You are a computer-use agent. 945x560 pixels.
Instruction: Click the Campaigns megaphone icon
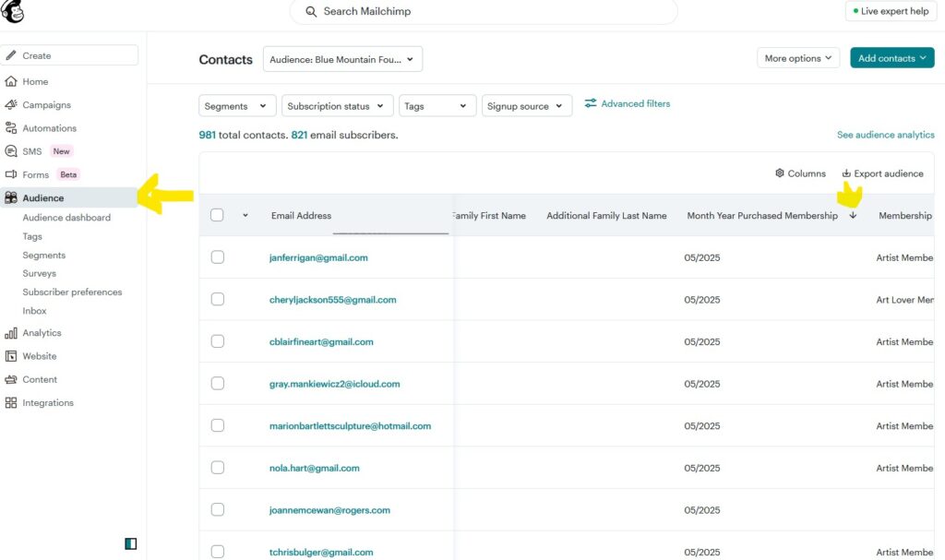(x=11, y=105)
